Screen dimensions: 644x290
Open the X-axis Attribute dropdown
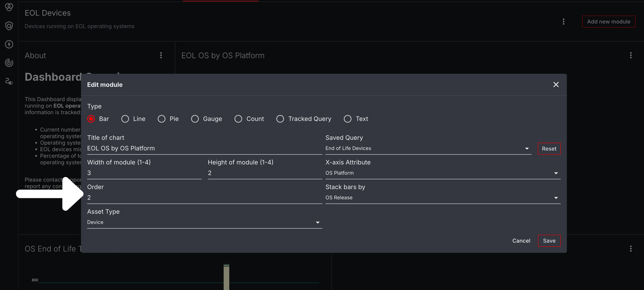pyautogui.click(x=443, y=173)
